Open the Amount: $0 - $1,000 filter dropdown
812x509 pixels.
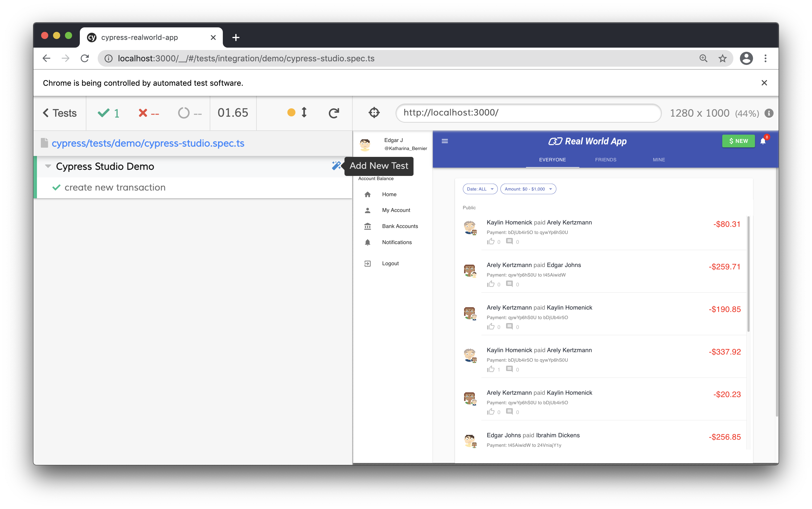point(528,189)
